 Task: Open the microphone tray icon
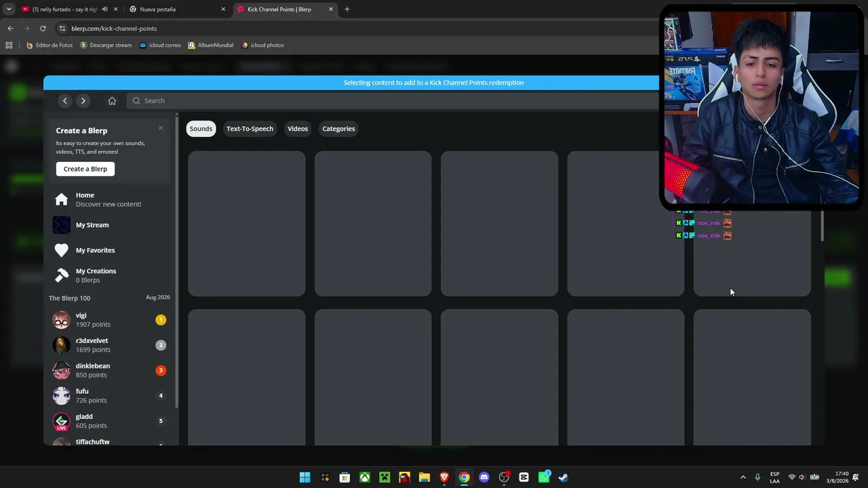click(x=757, y=477)
